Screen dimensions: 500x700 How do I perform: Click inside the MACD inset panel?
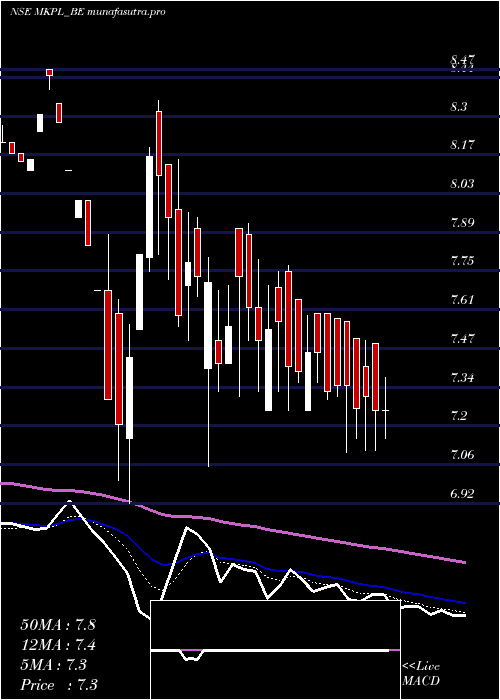tap(275, 650)
